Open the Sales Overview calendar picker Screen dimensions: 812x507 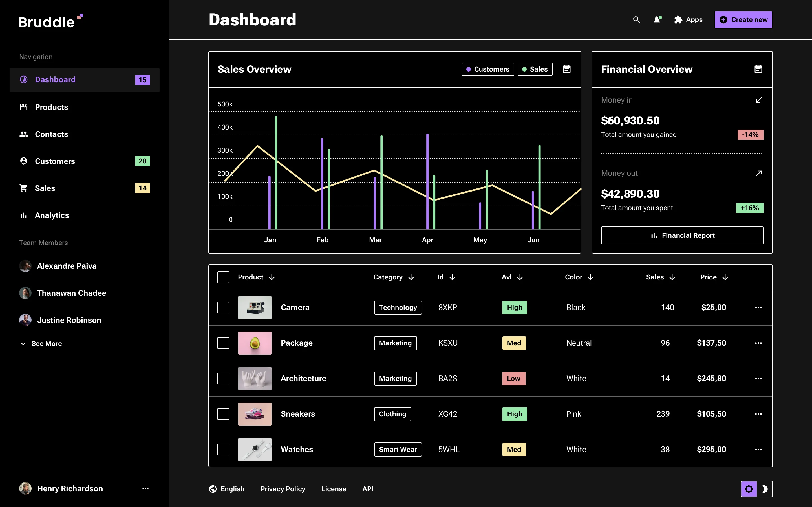pos(566,69)
